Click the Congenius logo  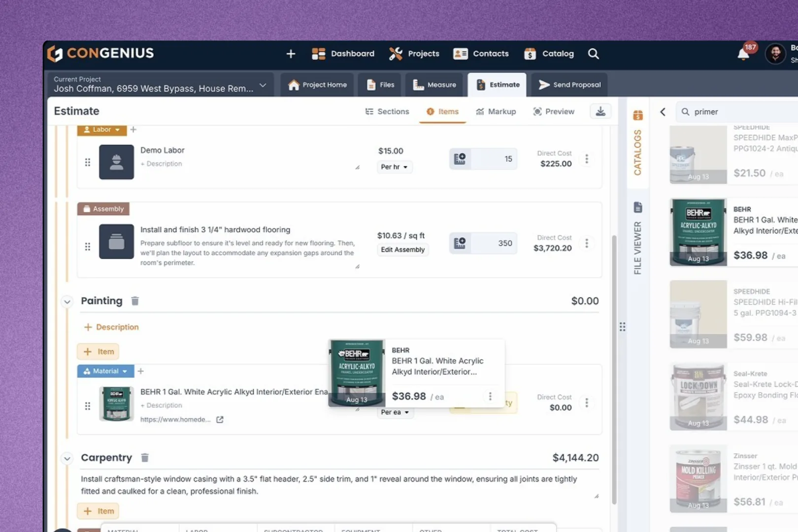pos(100,53)
